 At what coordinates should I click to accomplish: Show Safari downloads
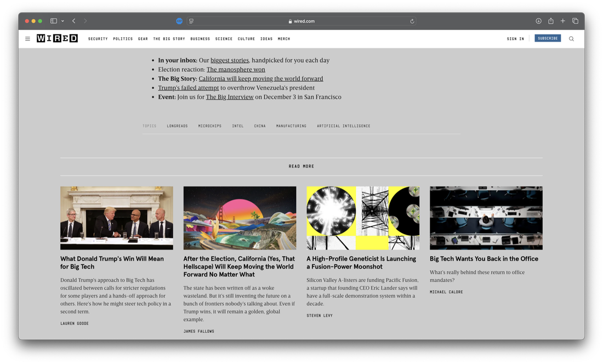click(x=538, y=21)
